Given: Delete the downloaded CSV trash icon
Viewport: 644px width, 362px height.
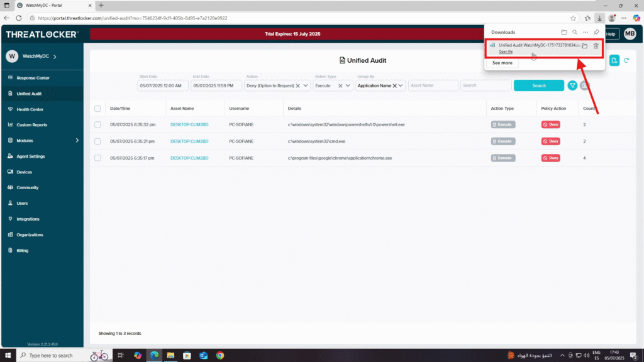Looking at the screenshot, I should tap(596, 46).
